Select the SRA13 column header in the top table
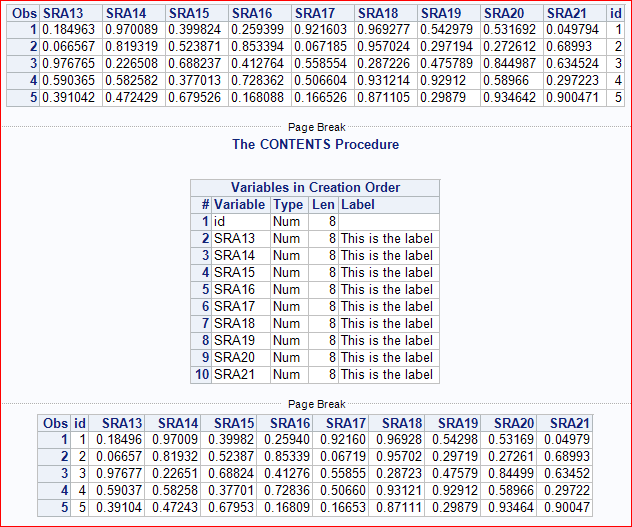632x527 pixels. [63, 13]
